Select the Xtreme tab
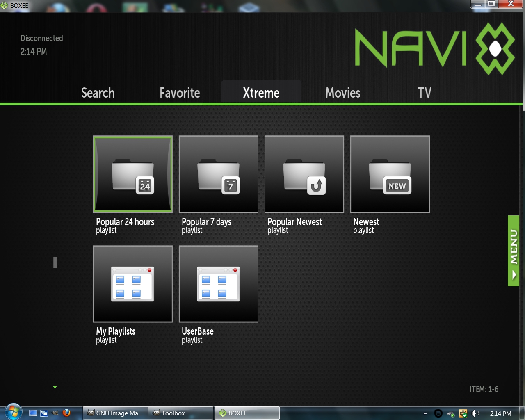Viewport: 525px width, 420px height. click(261, 93)
